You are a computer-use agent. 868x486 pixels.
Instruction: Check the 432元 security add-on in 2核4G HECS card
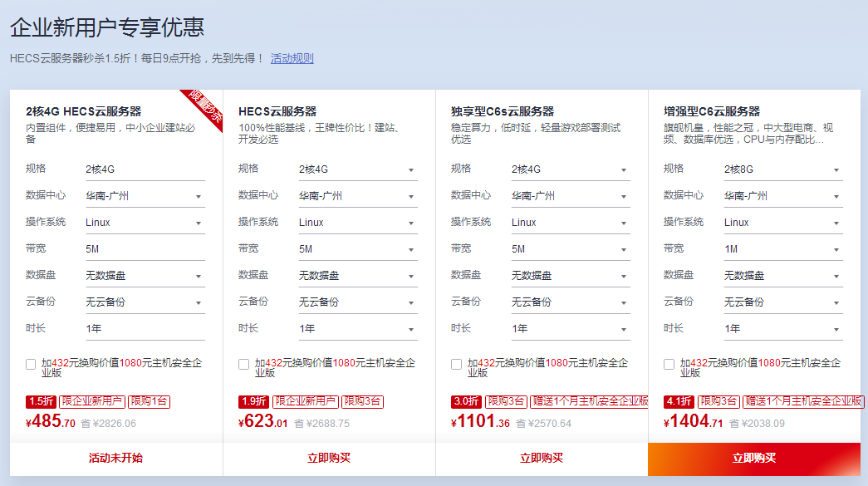tap(31, 364)
